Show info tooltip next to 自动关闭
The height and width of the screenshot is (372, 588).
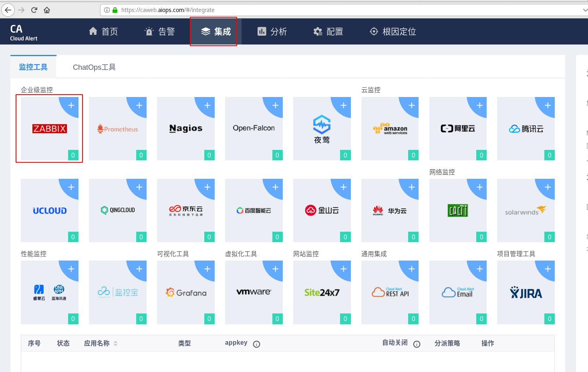click(417, 344)
